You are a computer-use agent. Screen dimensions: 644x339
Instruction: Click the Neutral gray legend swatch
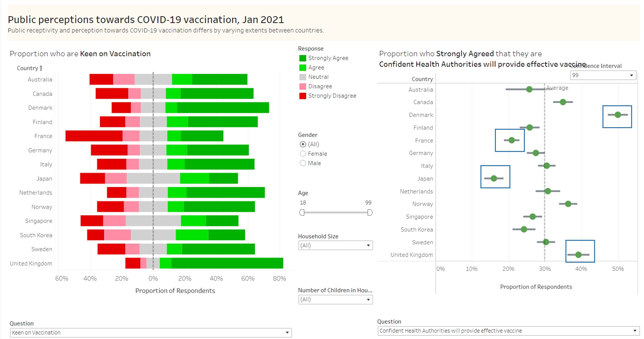coord(303,77)
